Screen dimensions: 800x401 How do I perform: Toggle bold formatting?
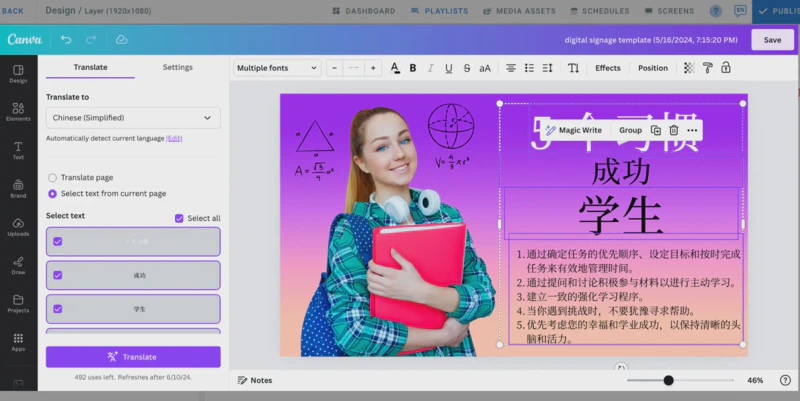(x=413, y=68)
